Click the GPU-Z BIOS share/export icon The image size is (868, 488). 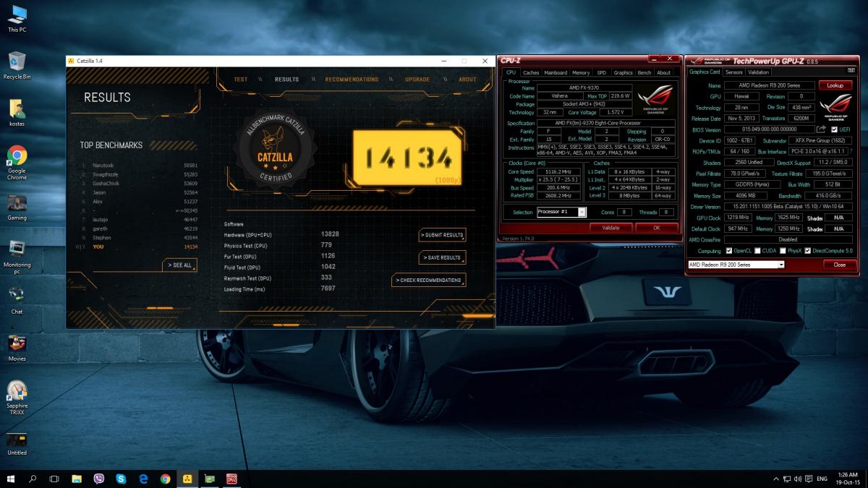[822, 129]
